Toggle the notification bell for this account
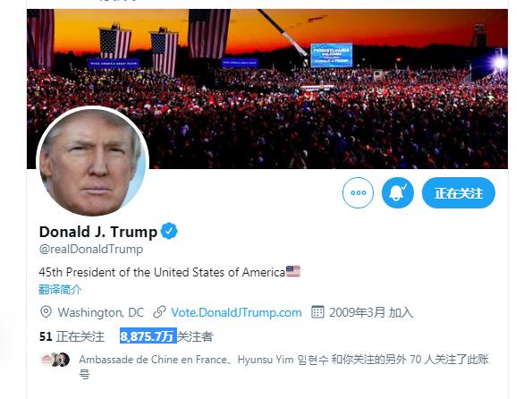Image resolution: width=532 pixels, height=399 pixels. [398, 193]
